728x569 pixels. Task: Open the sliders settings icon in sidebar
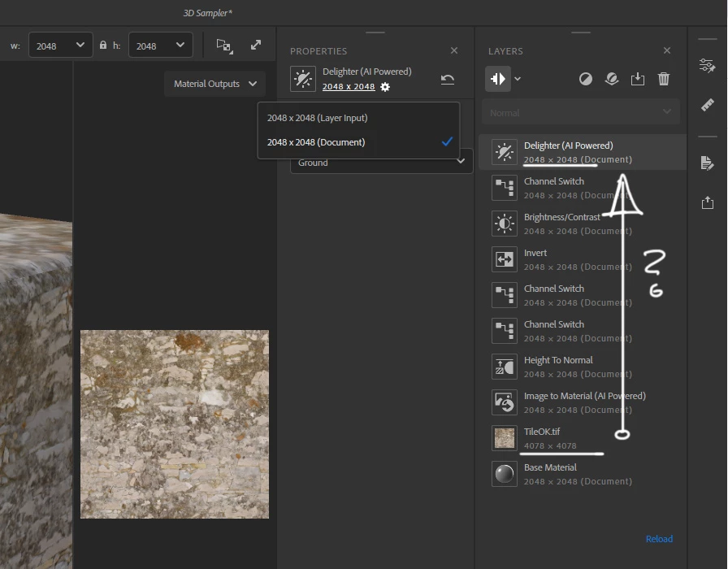point(707,66)
